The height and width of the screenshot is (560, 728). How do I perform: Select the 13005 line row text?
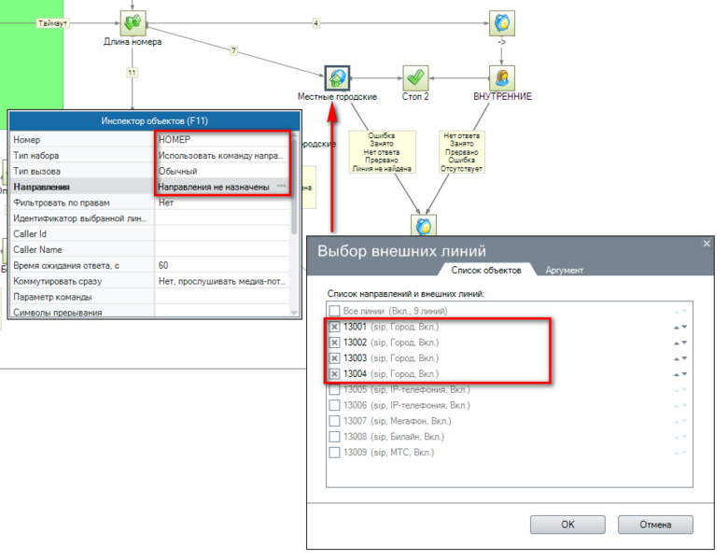click(x=406, y=389)
